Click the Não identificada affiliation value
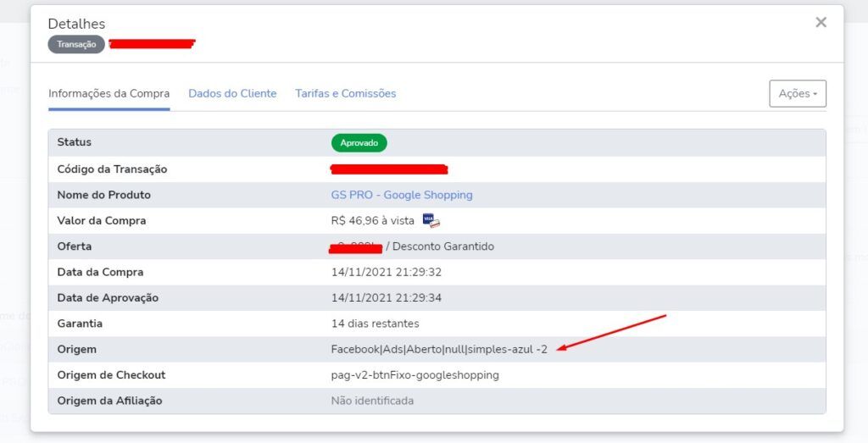Screen dimensions: 868x443 pos(372,401)
